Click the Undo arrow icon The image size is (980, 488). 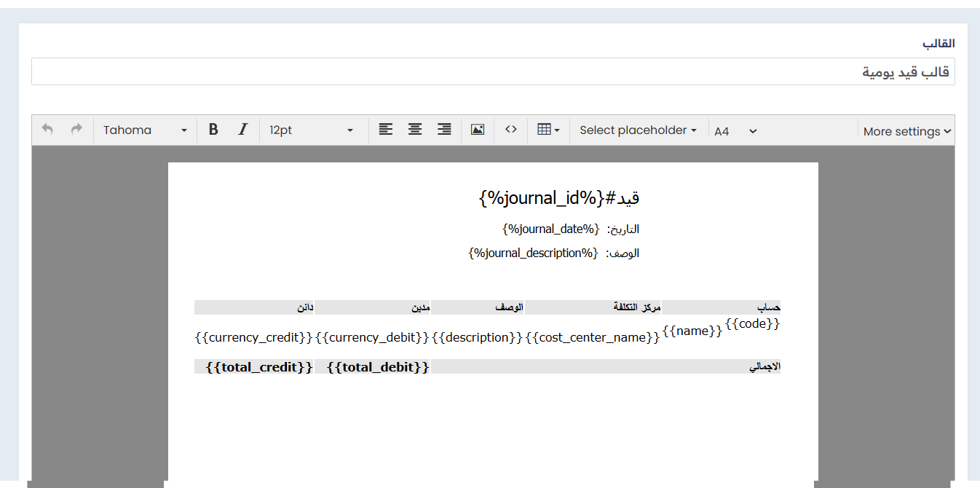(47, 130)
